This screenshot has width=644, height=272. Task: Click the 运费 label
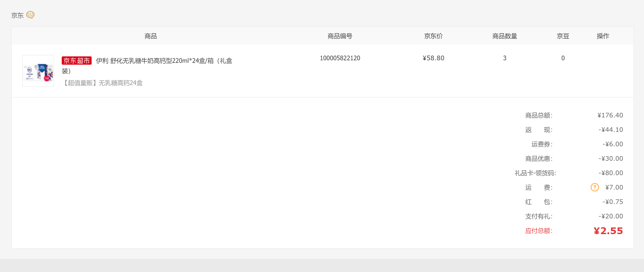[539, 187]
